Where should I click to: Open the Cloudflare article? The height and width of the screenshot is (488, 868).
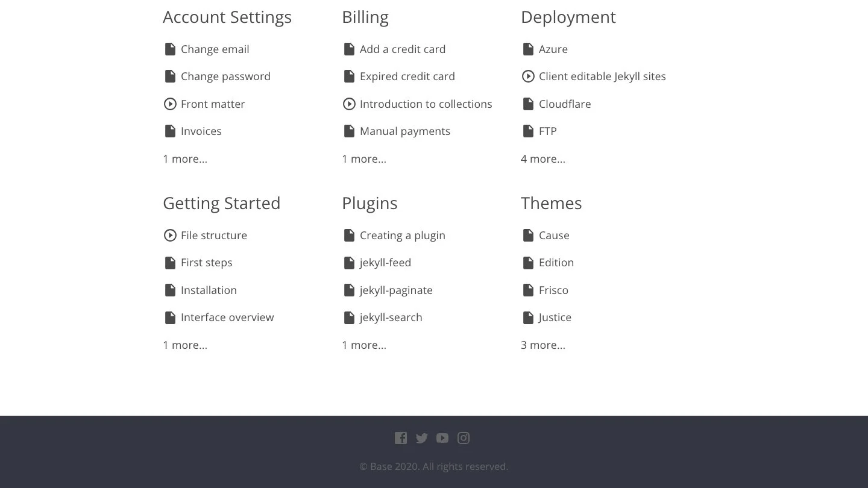click(x=565, y=104)
